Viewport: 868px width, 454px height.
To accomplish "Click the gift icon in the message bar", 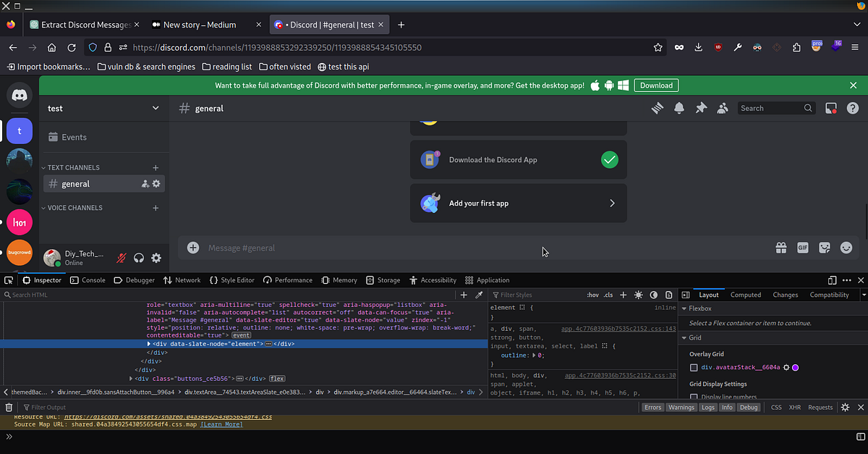I will coord(781,248).
